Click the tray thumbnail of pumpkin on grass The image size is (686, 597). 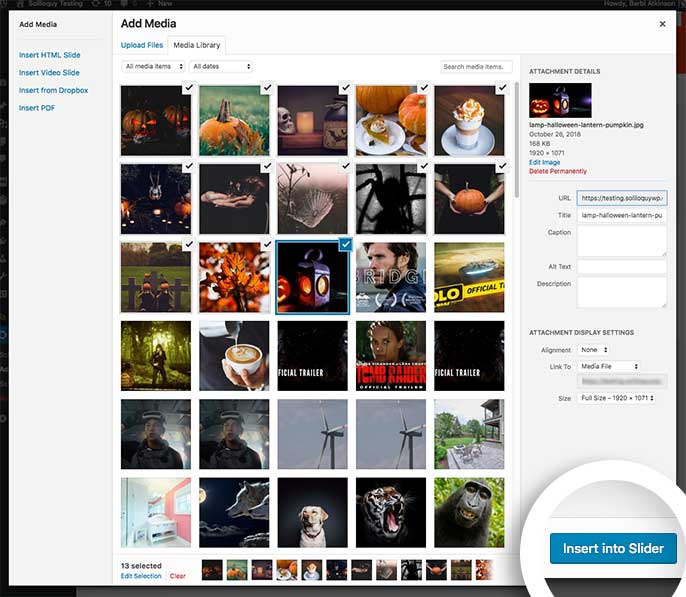pos(237,570)
